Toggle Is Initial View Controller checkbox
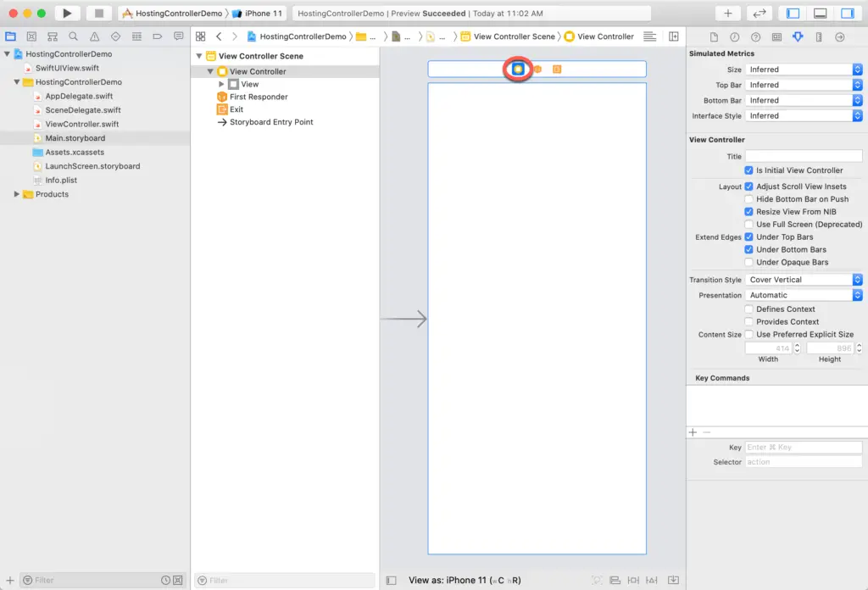Screen dimensions: 868x590 [748, 170]
